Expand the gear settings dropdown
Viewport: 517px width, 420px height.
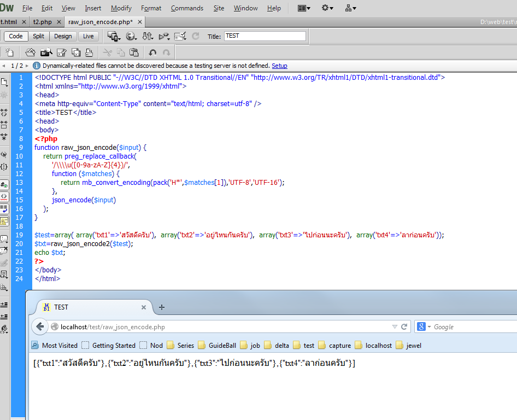[x=328, y=8]
